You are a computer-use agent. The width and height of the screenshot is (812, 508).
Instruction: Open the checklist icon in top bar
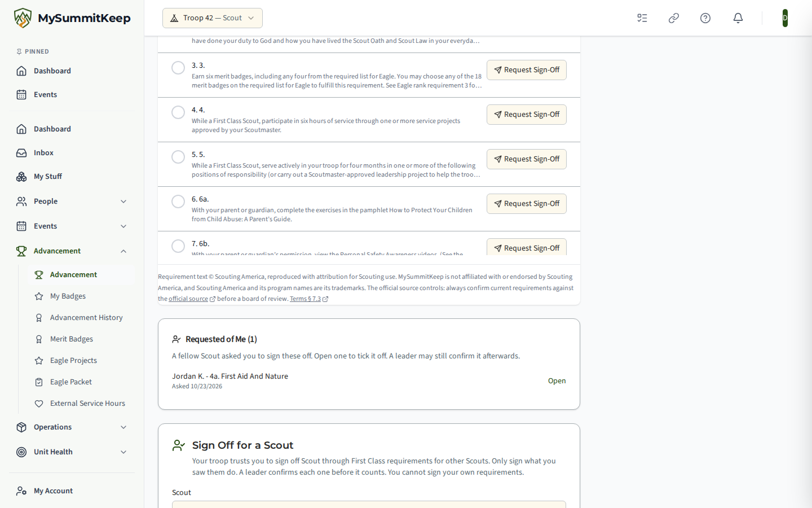tap(642, 18)
